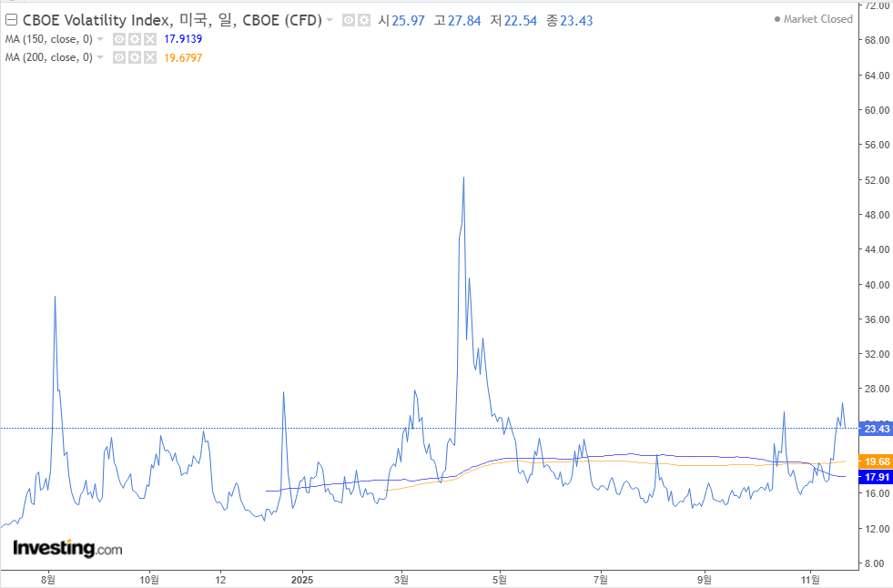The width and height of the screenshot is (893, 588).
Task: Collapse the chart legend using the minus box
Action: [x=11, y=21]
